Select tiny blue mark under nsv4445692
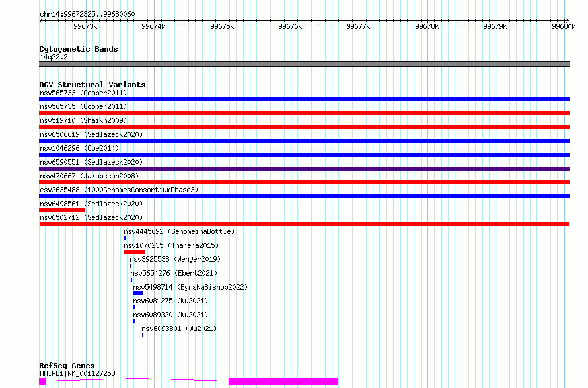Screen dimensions: 588x388 [125, 238]
